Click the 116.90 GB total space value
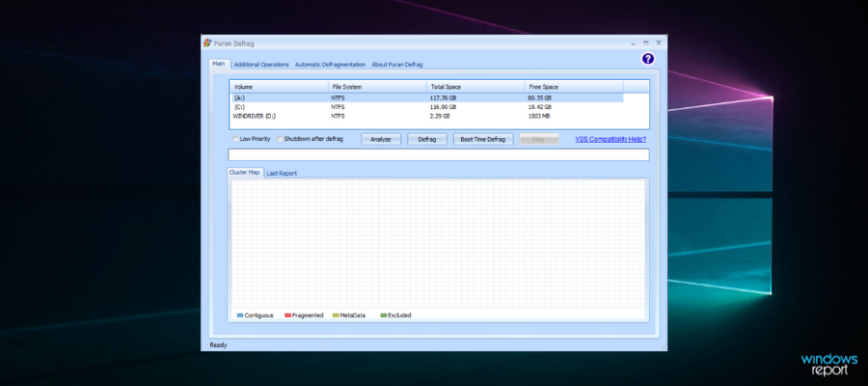 (443, 107)
